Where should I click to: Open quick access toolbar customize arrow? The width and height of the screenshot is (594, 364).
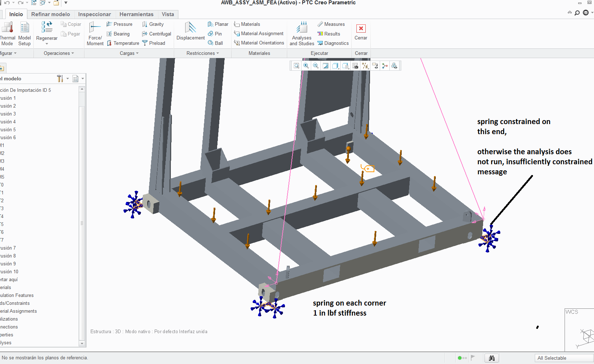pos(66,3)
